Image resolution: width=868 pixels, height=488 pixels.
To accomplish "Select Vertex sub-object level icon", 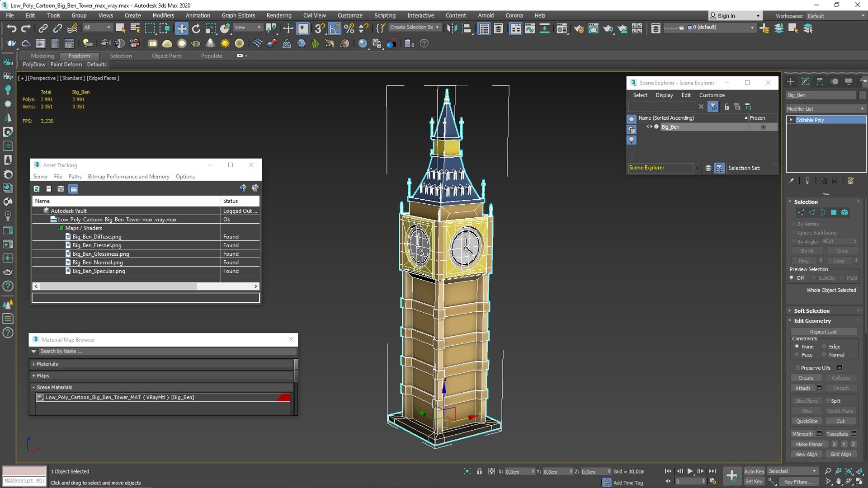I will point(801,212).
